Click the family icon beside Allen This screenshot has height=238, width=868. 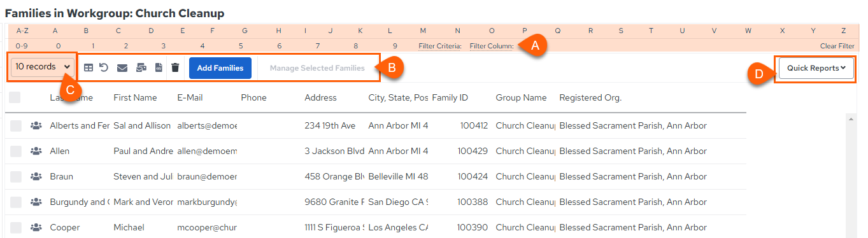pos(36,151)
